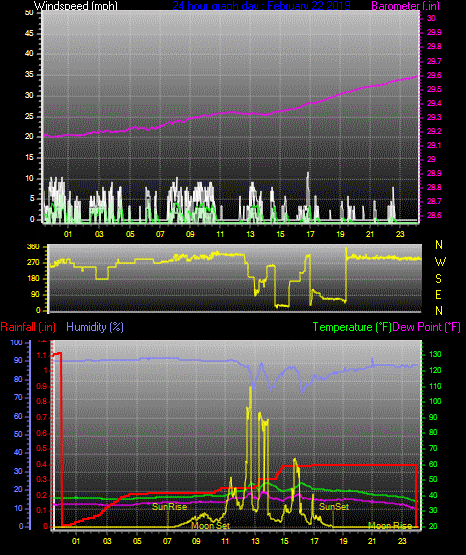Image resolution: width=466 pixels, height=555 pixels.
Task: Click the Moon Set marker label
Action: pos(211,526)
